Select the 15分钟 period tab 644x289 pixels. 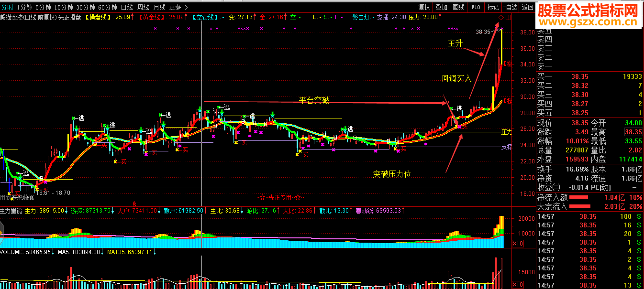64,7
